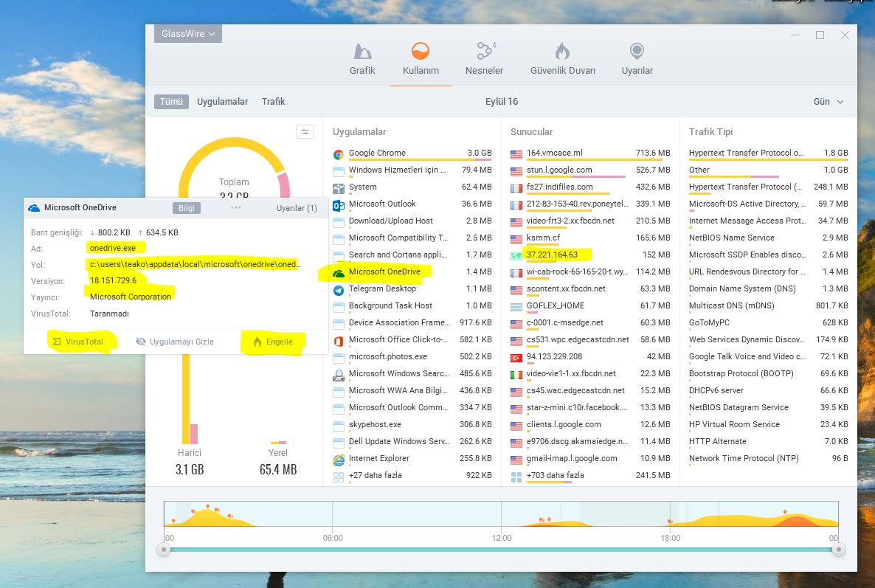
Task: Click the flag next to fs27.indifiles.com
Action: click(516, 189)
